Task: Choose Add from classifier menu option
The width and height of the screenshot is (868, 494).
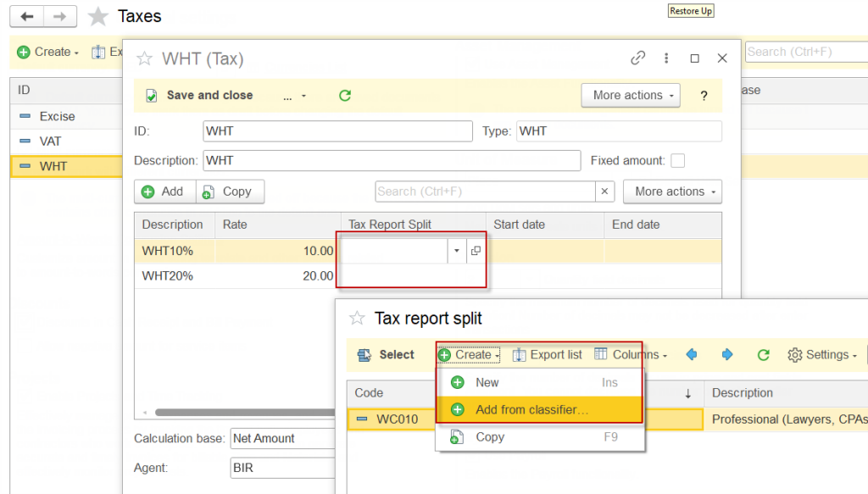Action: point(531,409)
